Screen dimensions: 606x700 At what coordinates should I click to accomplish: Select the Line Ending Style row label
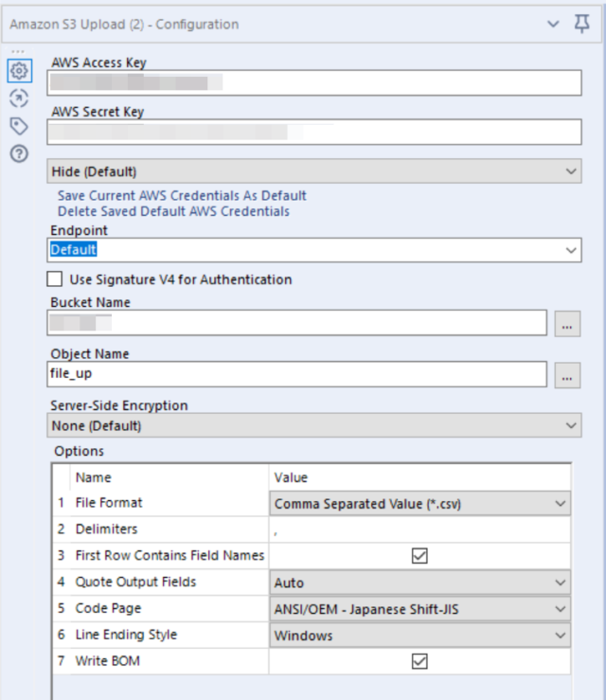(126, 635)
